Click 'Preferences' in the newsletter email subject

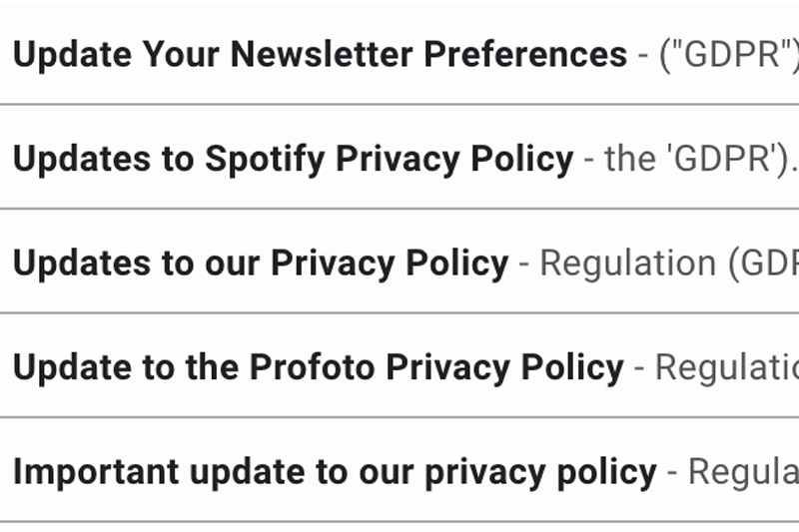(x=525, y=54)
